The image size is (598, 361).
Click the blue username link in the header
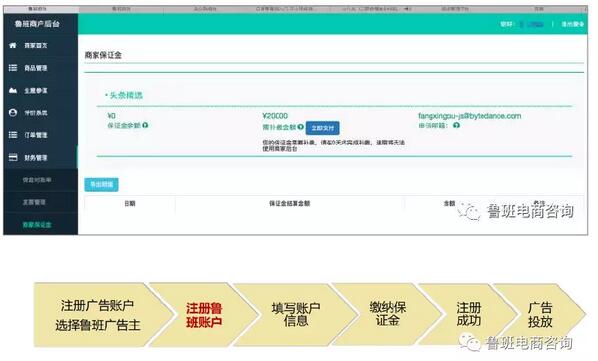click(x=532, y=24)
